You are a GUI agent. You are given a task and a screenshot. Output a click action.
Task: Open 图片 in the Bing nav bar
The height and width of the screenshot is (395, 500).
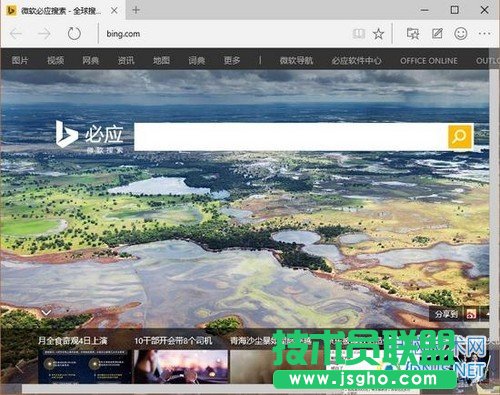tap(20, 60)
